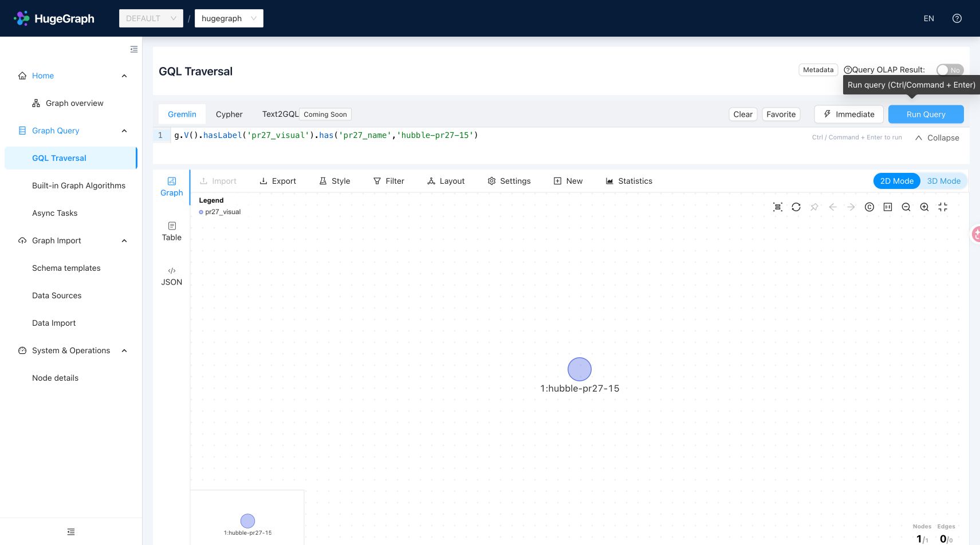Open Async Tasks page

pos(55,213)
